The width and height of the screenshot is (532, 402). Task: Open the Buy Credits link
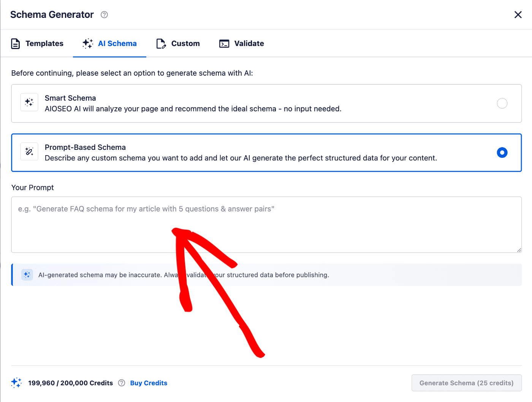click(149, 383)
